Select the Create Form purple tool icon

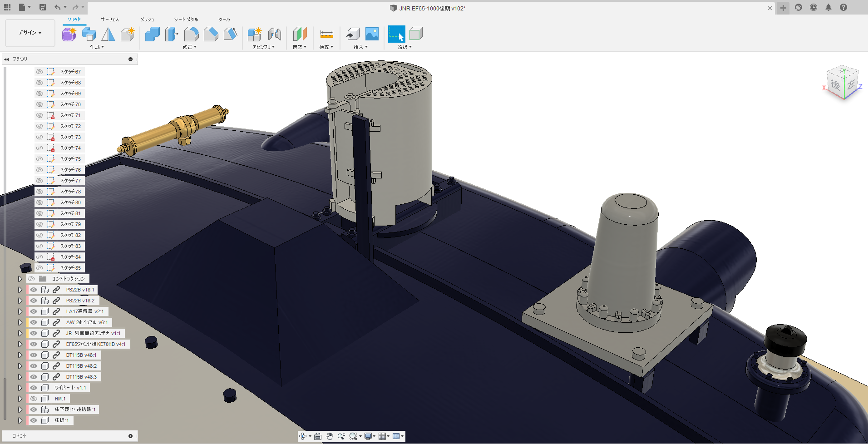pos(69,34)
